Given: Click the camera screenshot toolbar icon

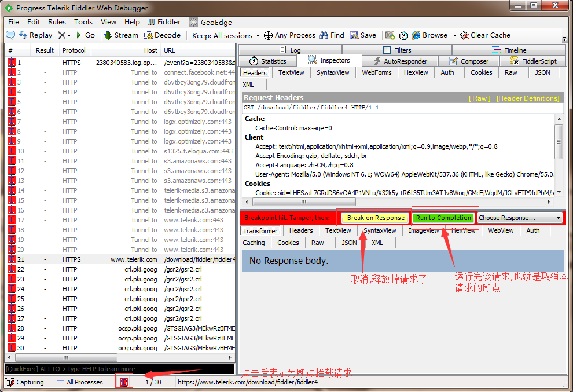Looking at the screenshot, I should click(390, 35).
